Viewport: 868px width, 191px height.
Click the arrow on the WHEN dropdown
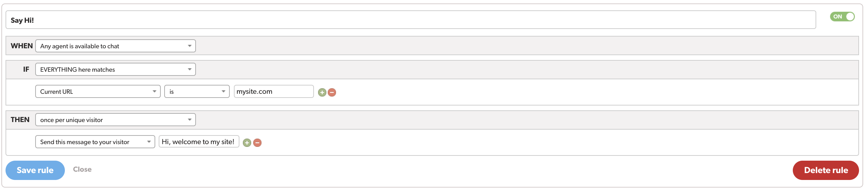tap(189, 46)
